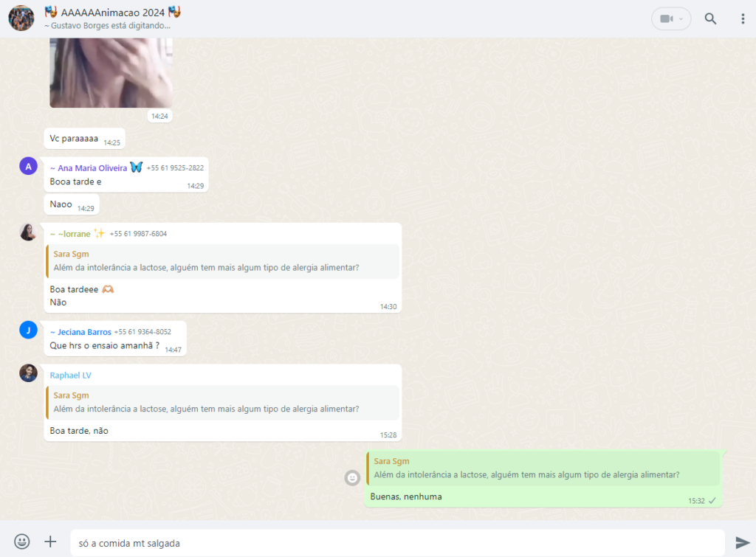Viewport: 756px width, 557px height.
Task: Open the AAAAAAnimacao 2024 group avatar
Action: (x=21, y=18)
